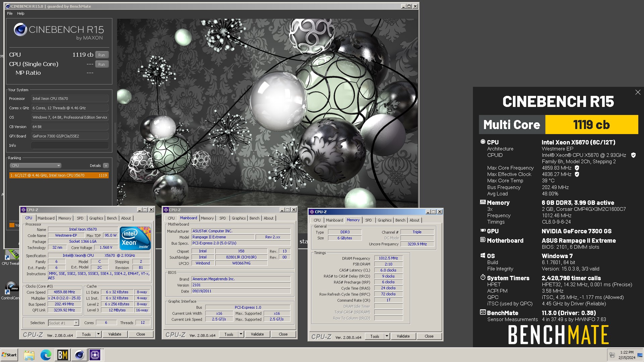Click the CPUID verified shield icon
This screenshot has width=644, height=362.
pyautogui.click(x=633, y=155)
